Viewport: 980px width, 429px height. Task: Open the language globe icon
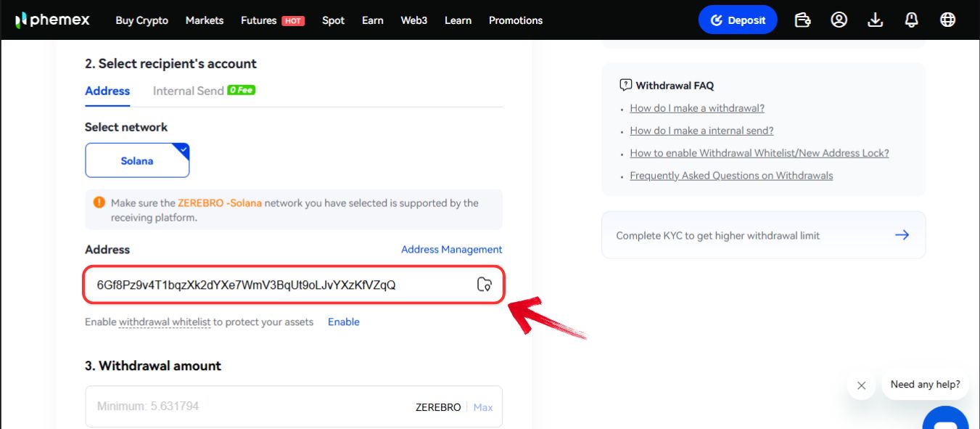click(948, 20)
